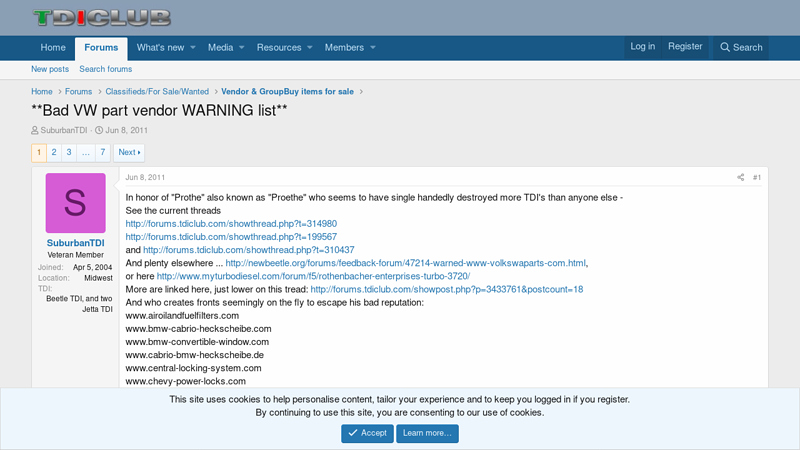Expand the What's new dropdown arrow
Viewport: 800px width, 450px height.
[193, 47]
